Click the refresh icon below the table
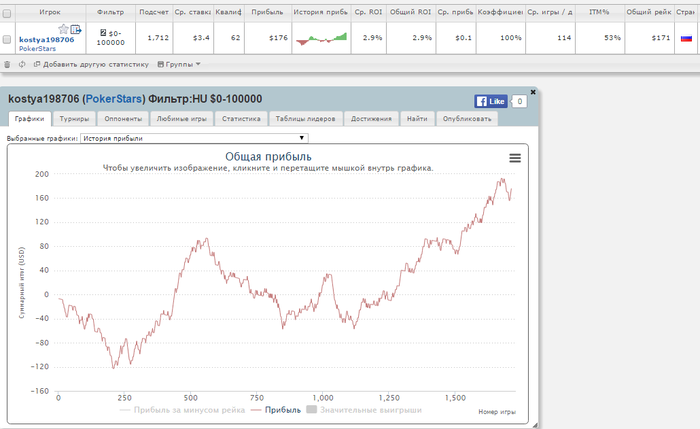This screenshot has width=700, height=429. click(x=22, y=64)
